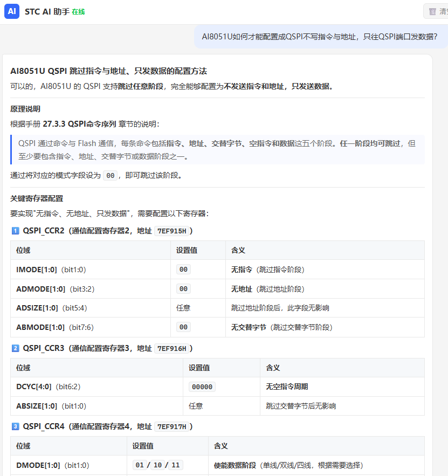448x476 pixels.
Task: Click the 00000 value in the DCYC row
Action: pos(202,387)
